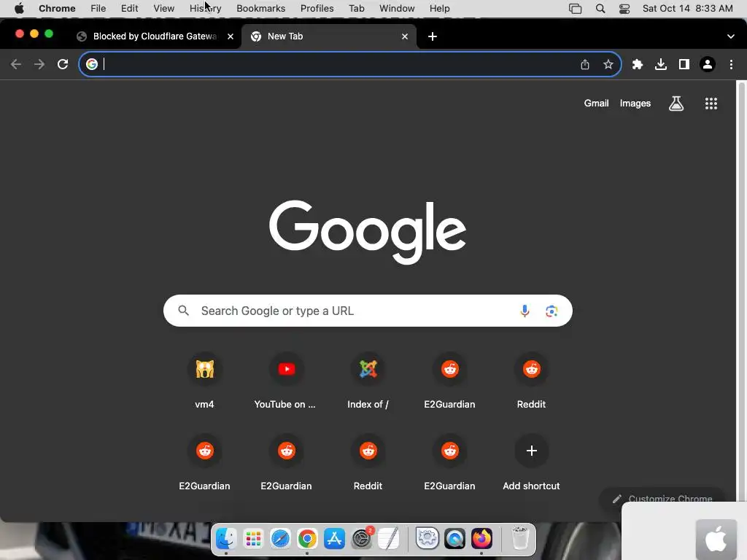Open Finder from the Dock

[226, 539]
